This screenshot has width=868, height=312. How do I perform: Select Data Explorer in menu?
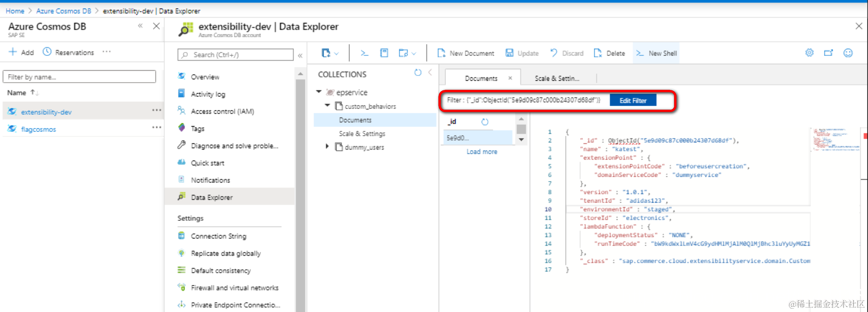(229, 197)
